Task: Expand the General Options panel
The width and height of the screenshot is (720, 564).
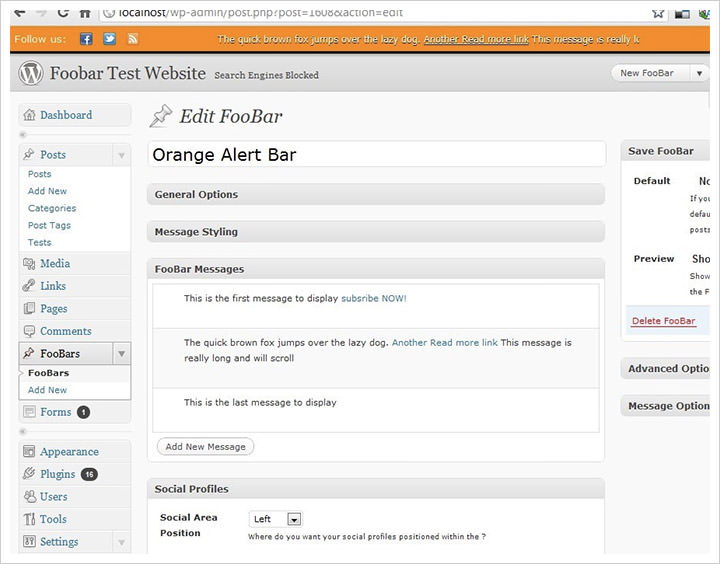Action: click(x=376, y=194)
